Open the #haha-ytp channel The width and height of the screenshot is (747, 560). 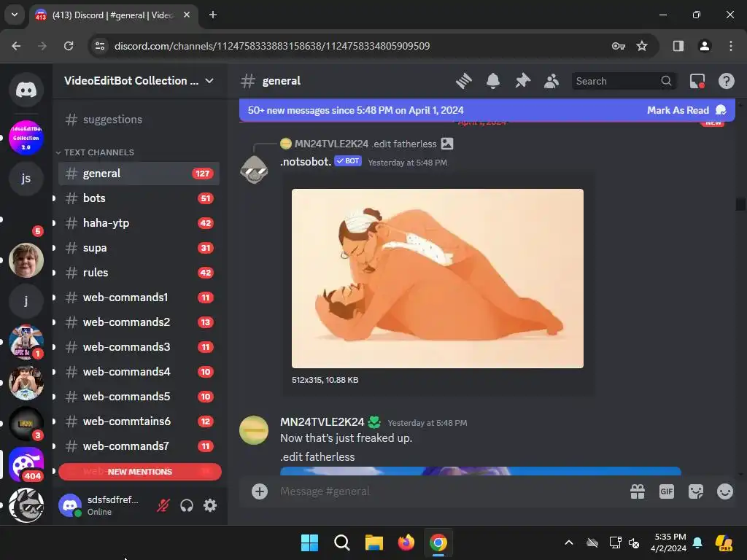pyautogui.click(x=139, y=223)
